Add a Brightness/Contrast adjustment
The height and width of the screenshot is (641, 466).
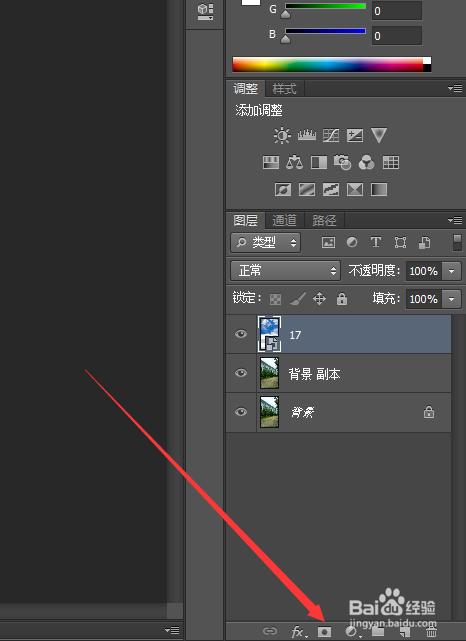pos(282,135)
